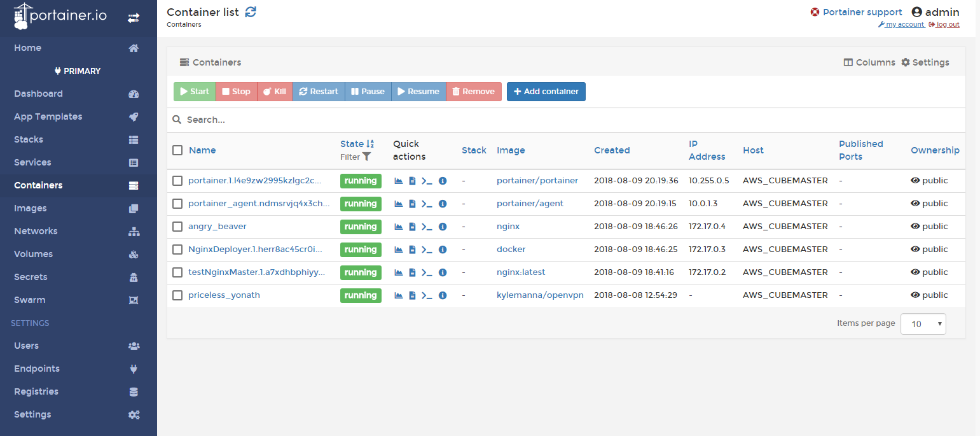Click the running badge for angry_beaver
The height and width of the screenshot is (436, 980).
click(x=361, y=227)
